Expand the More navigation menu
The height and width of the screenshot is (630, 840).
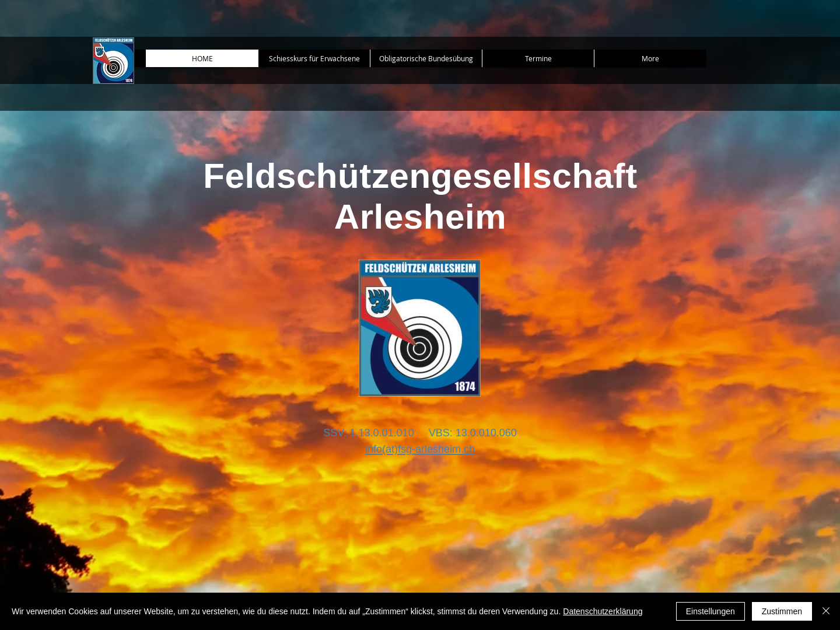(650, 58)
